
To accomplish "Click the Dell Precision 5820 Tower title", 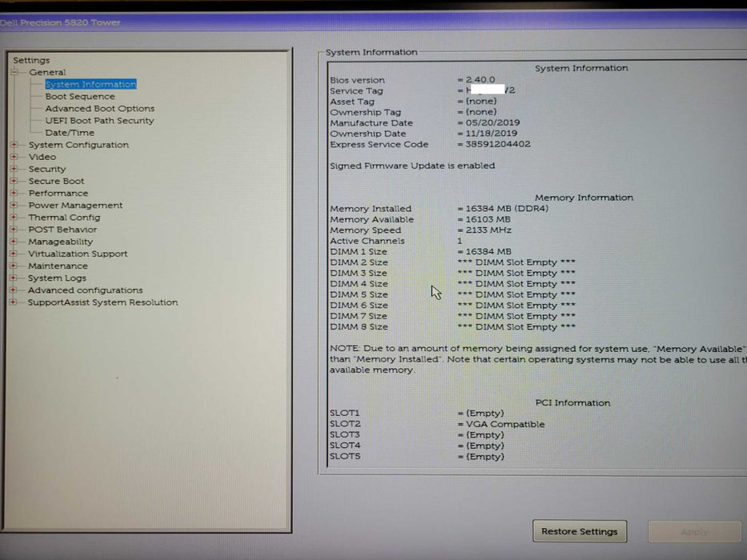I will tap(61, 22).
